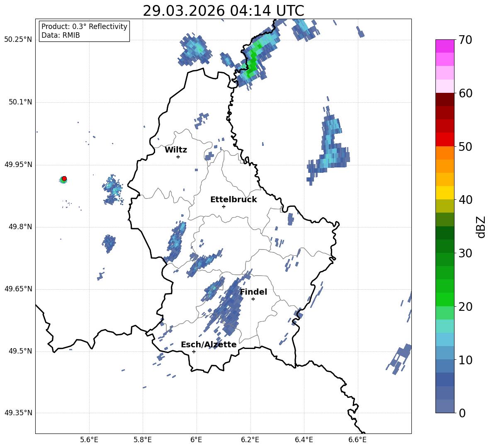Screen dimensions: 491x448
Task: Click the red dot marker west of Luxembourg
Action: tap(64, 179)
